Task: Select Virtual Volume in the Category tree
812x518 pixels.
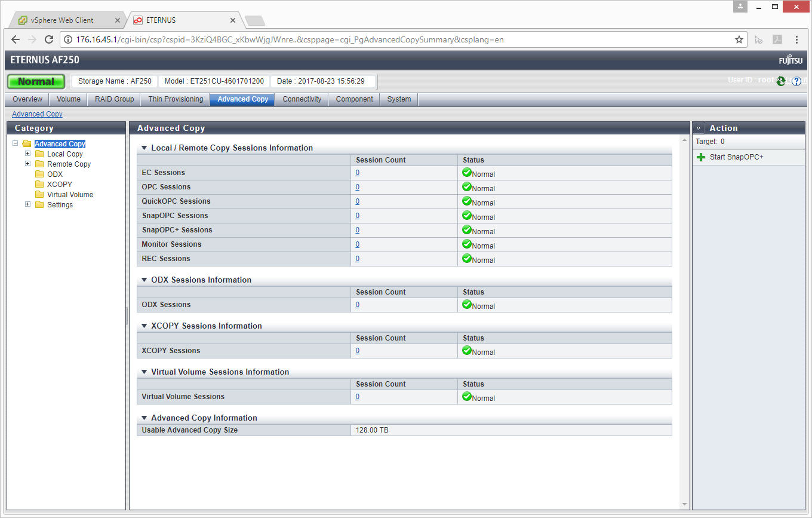Action: point(70,195)
